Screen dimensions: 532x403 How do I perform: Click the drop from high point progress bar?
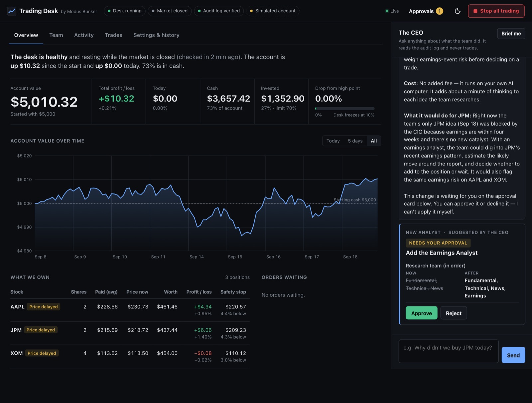coord(344,109)
